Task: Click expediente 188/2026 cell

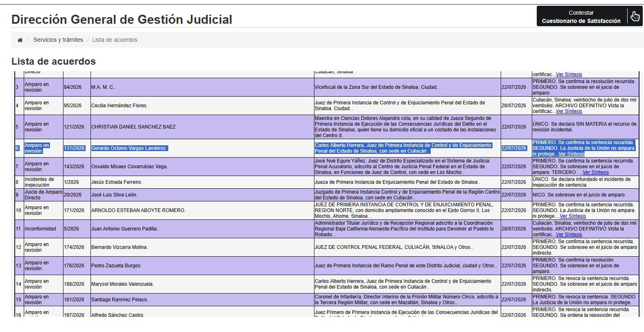Action: 77,284
